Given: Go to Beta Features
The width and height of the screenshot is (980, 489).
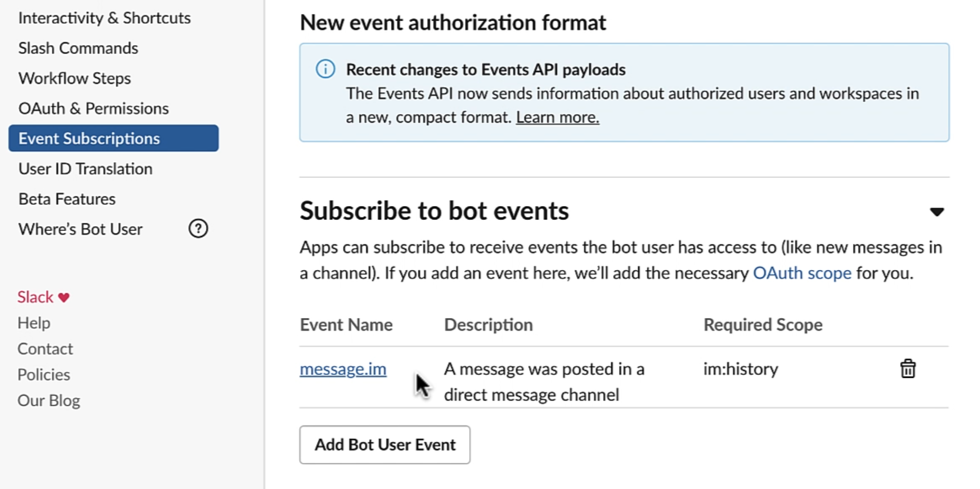Looking at the screenshot, I should 67,199.
